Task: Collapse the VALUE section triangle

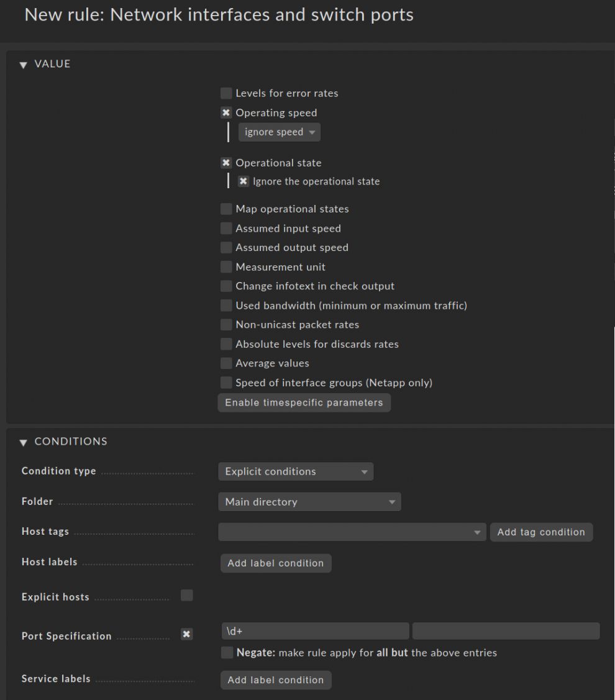Action: point(23,65)
